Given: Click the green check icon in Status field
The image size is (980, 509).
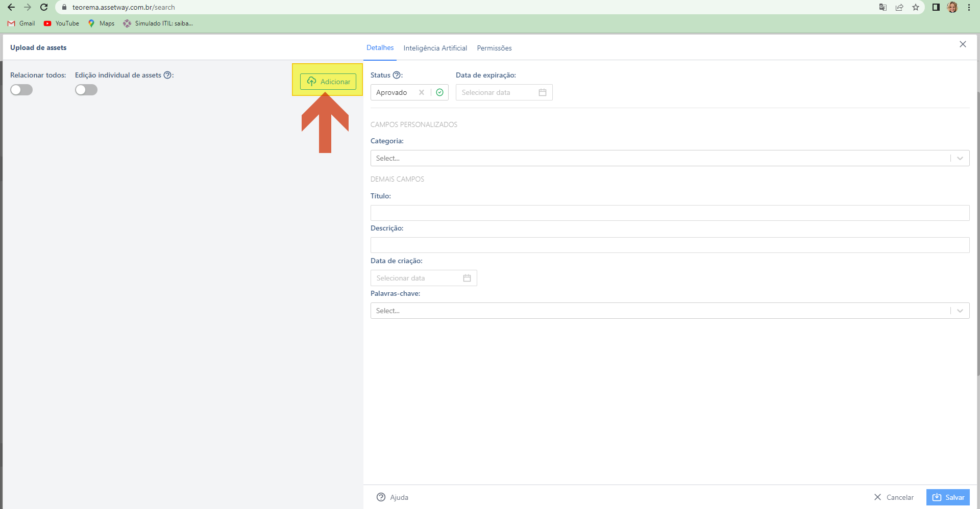Looking at the screenshot, I should tap(439, 92).
